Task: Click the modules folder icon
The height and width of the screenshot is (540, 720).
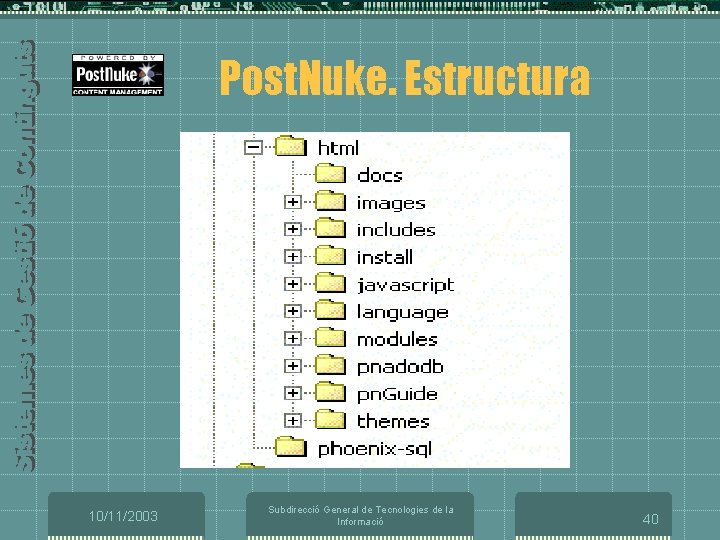Action: (330, 337)
